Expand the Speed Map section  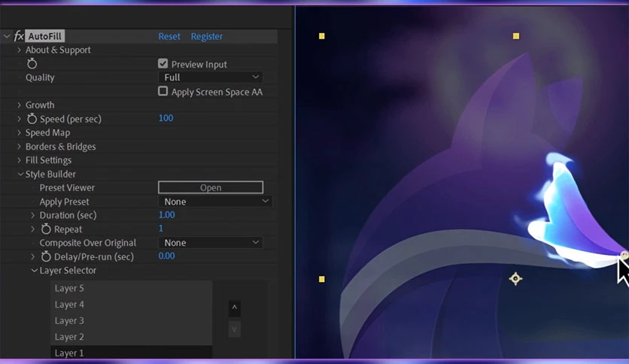(19, 132)
